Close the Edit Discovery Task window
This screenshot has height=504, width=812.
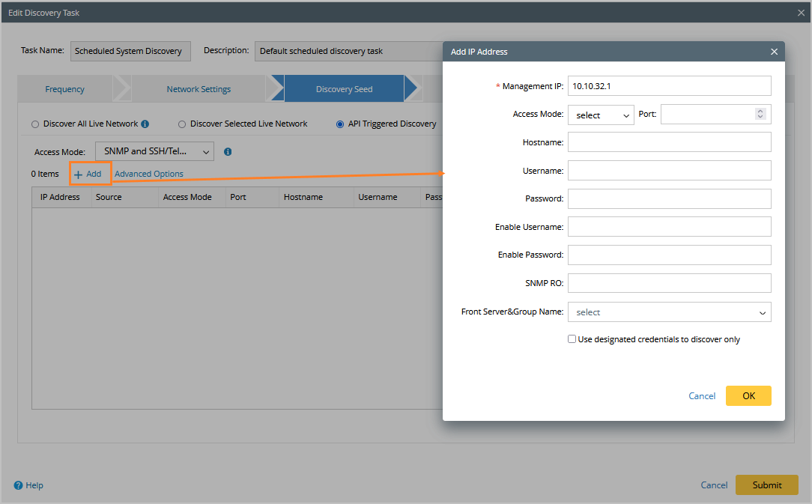tap(801, 13)
